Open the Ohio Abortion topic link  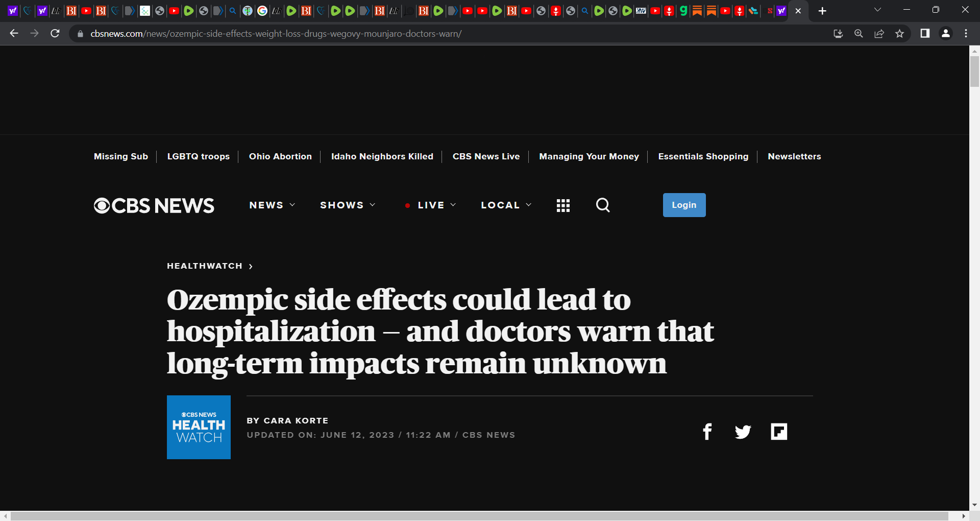(x=280, y=156)
